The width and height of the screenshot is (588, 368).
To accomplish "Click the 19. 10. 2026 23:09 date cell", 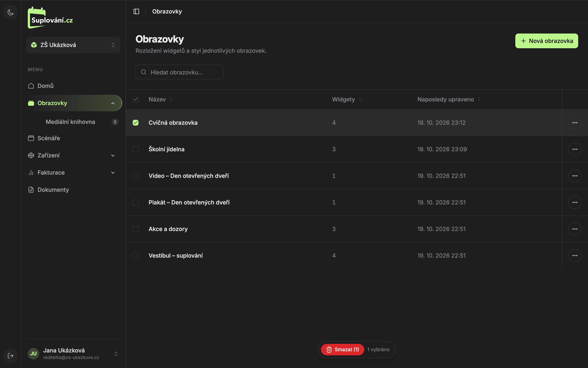I will pos(442,149).
